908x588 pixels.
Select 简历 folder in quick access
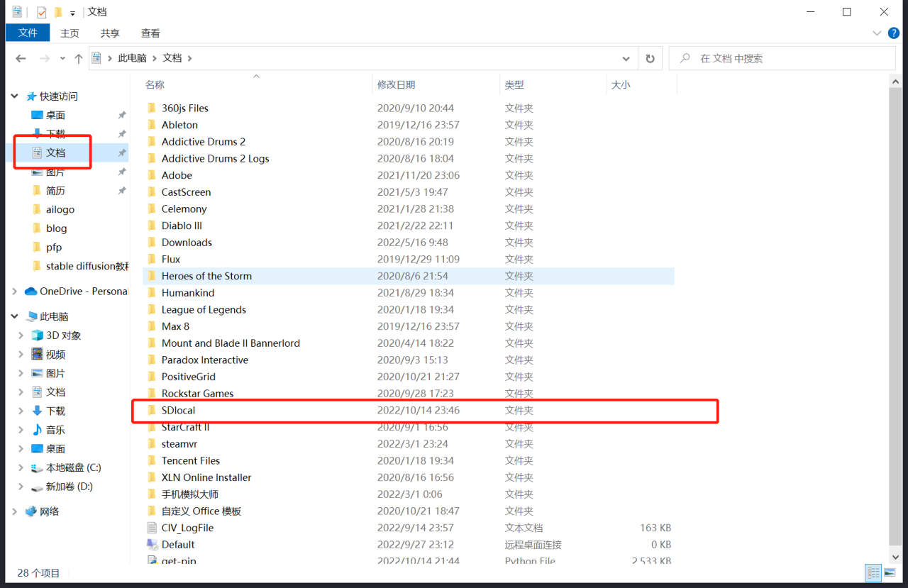click(55, 191)
